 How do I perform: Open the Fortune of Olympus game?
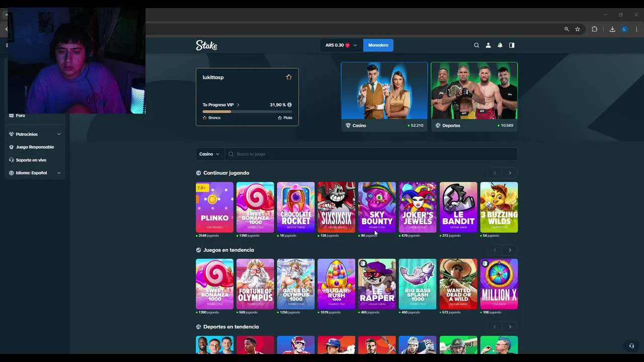pos(255,284)
